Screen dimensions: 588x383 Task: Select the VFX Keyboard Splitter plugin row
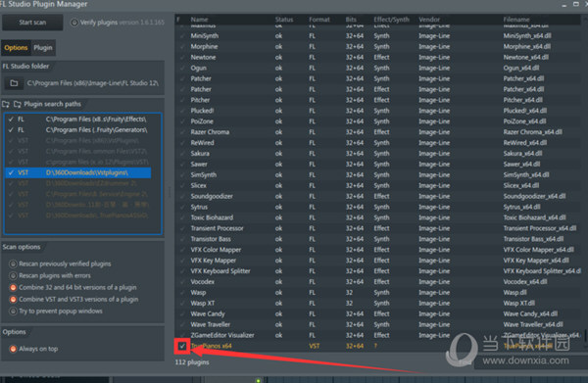[x=378, y=271]
